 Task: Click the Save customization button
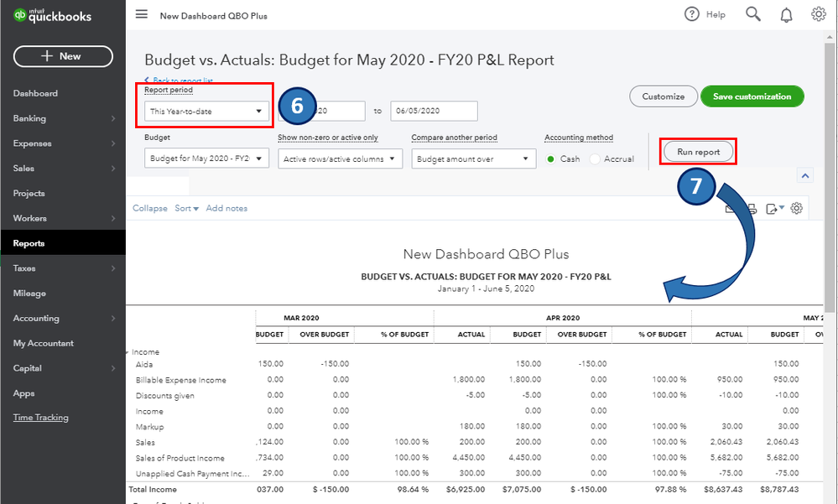click(752, 96)
